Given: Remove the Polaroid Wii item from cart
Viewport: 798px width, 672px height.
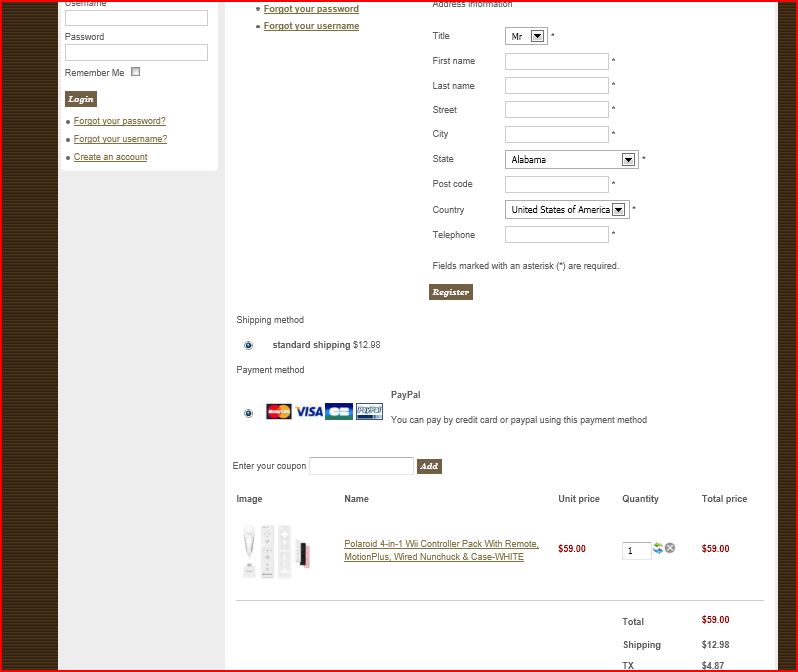Looking at the screenshot, I should click(670, 548).
